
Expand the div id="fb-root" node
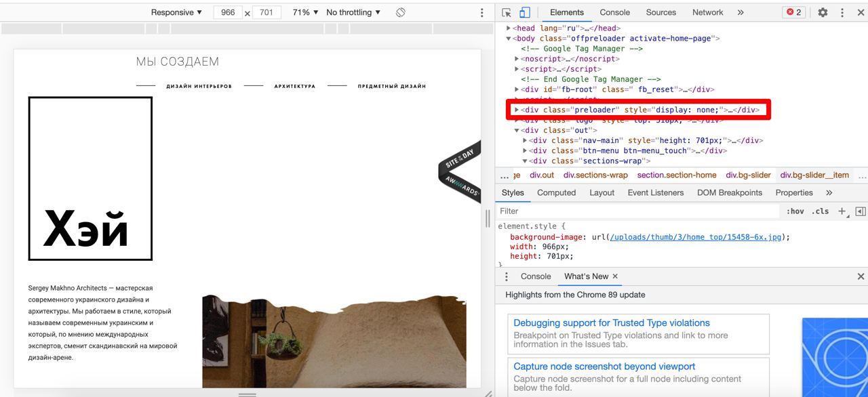[517, 89]
